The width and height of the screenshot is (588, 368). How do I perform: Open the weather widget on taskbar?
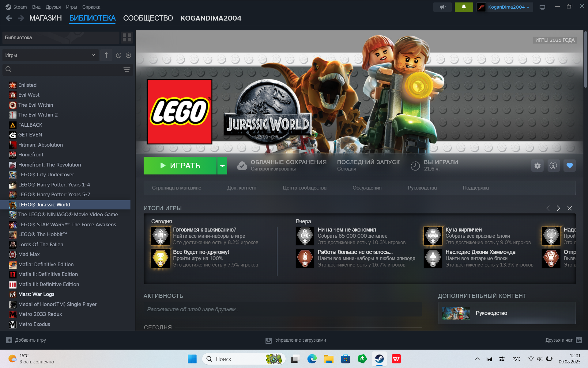point(31,359)
